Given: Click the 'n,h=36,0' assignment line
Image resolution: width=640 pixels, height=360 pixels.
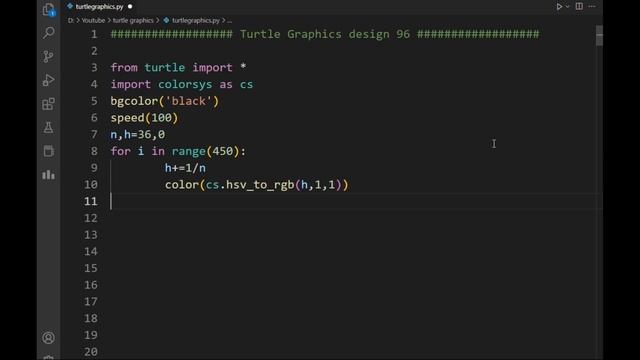Looking at the screenshot, I should tap(138, 135).
